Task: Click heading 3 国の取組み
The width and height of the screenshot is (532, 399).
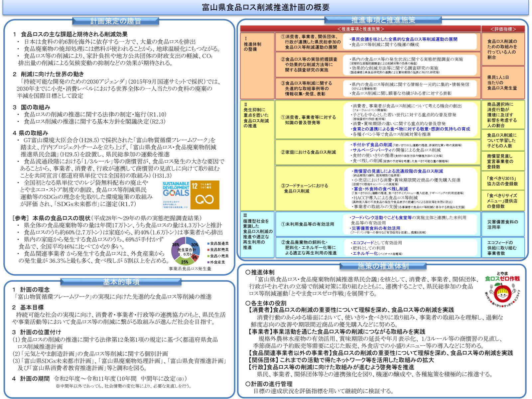Action: (x=32, y=107)
